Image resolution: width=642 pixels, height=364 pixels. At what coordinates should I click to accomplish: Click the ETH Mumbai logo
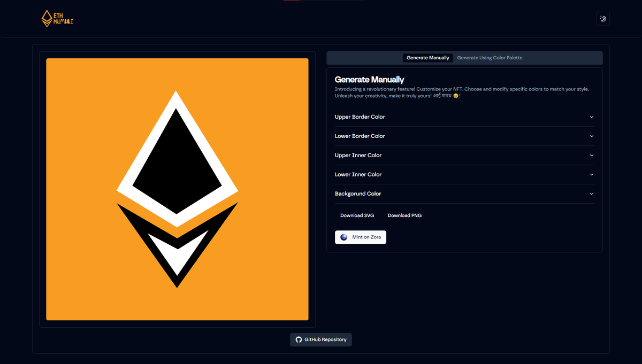click(57, 19)
